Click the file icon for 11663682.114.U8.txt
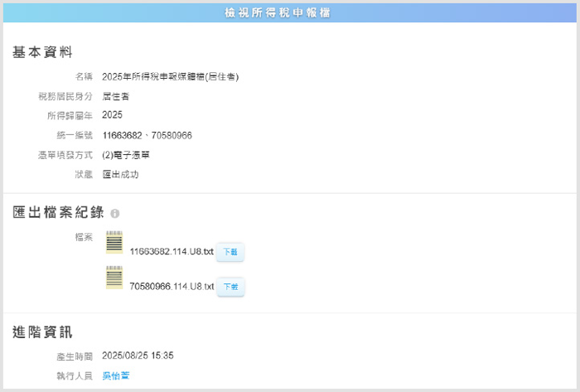 (x=114, y=242)
